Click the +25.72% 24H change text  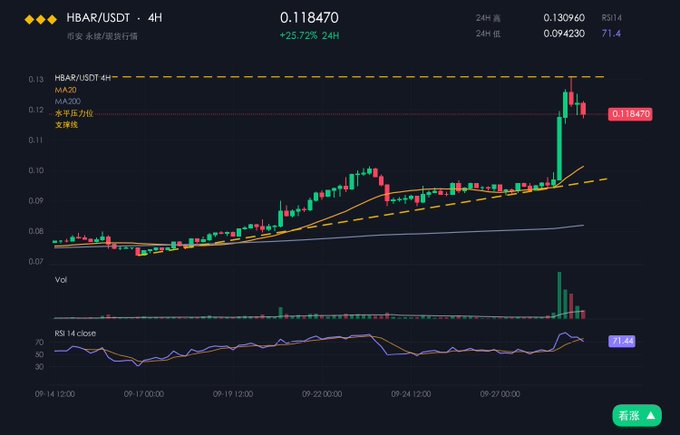[x=309, y=36]
